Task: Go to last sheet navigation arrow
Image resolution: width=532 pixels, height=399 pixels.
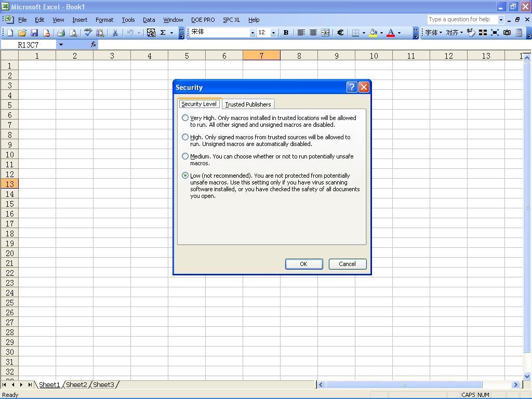Action: click(x=30, y=385)
